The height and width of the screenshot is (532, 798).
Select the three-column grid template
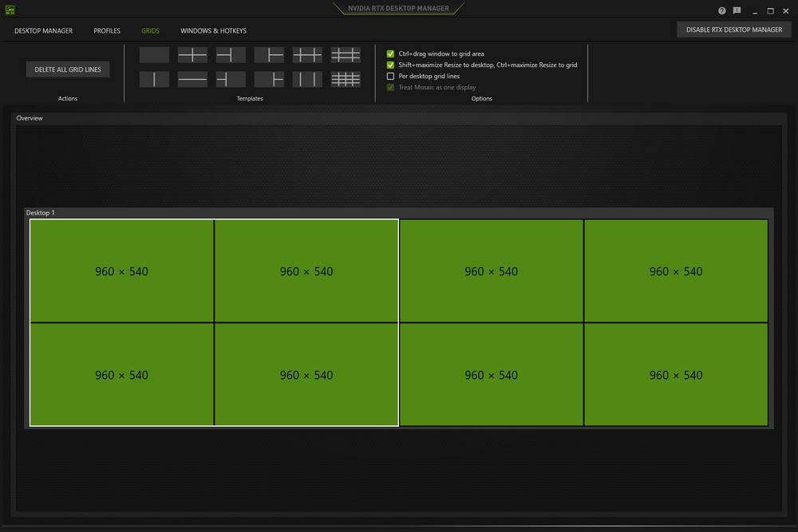pyautogui.click(x=307, y=78)
